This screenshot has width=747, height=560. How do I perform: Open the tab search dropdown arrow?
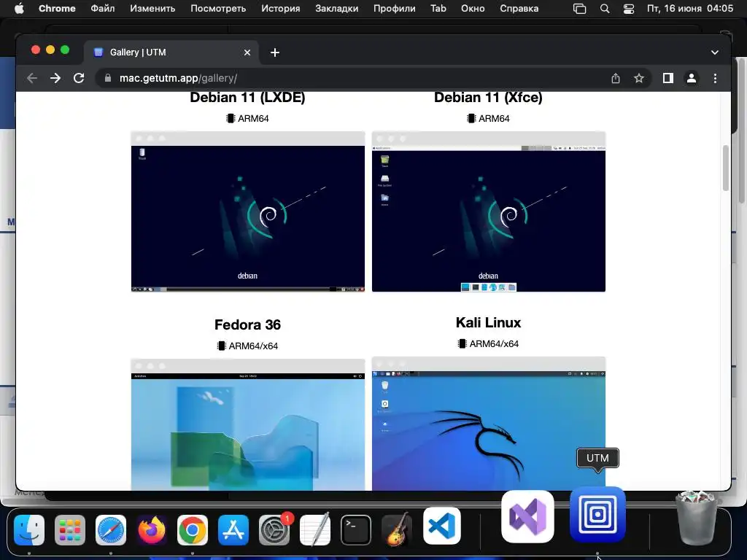pos(715,52)
